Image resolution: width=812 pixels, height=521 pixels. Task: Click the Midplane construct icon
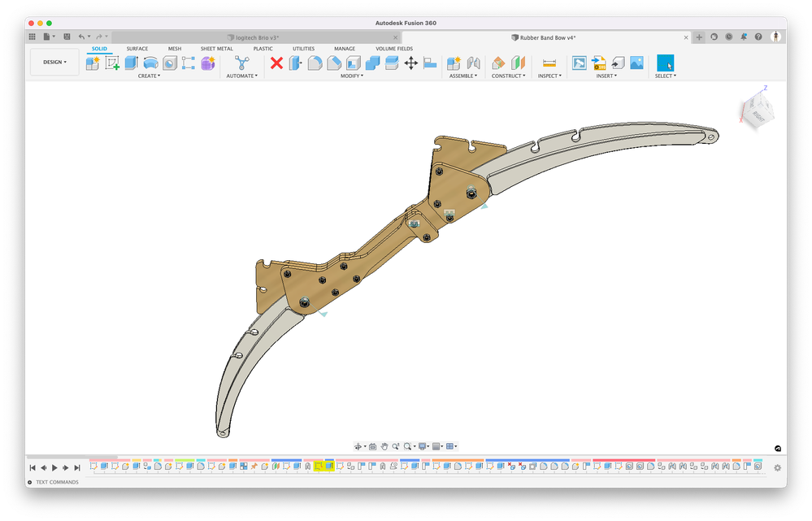tap(518, 63)
